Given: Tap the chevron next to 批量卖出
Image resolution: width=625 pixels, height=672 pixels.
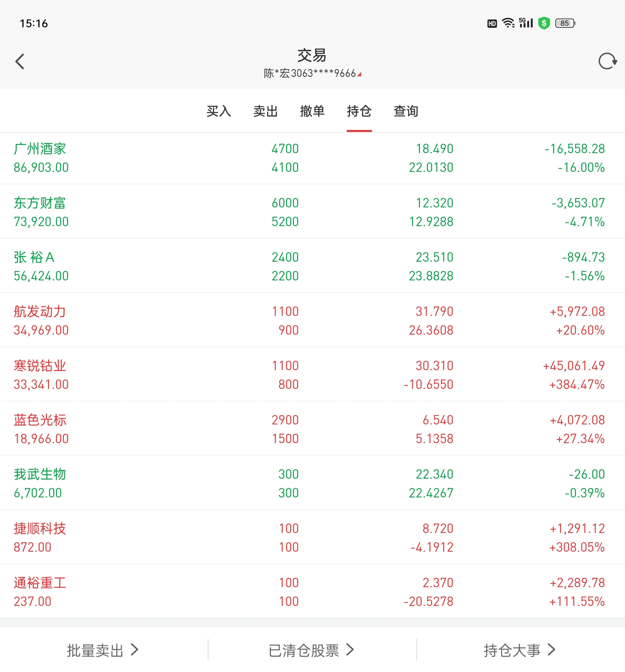Looking at the screenshot, I should pos(134,650).
